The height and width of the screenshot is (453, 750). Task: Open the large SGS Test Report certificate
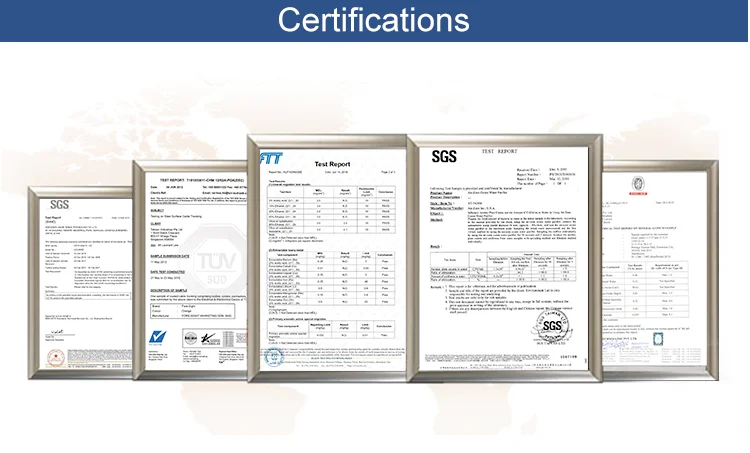pos(505,258)
